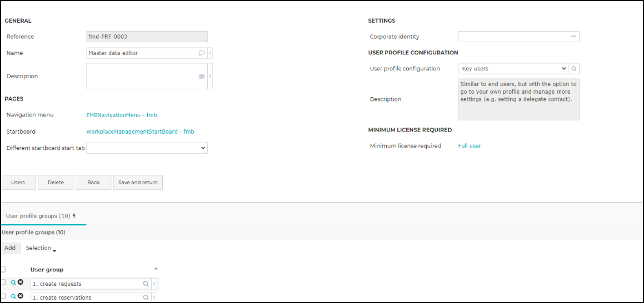Click arrow next to create reservations field

click(154, 297)
